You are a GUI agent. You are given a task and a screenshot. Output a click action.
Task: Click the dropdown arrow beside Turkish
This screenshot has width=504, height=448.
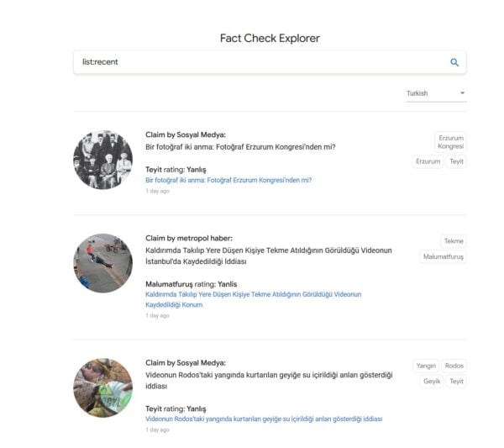click(x=462, y=93)
